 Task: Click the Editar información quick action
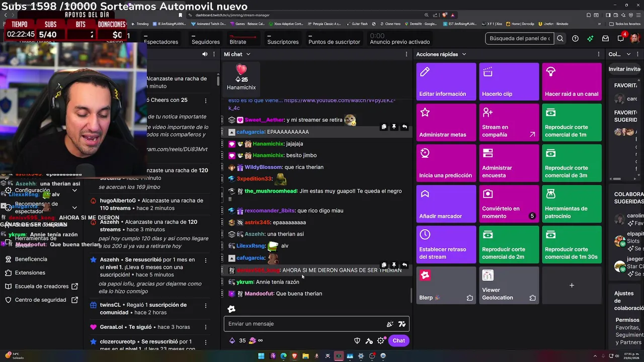(x=446, y=81)
